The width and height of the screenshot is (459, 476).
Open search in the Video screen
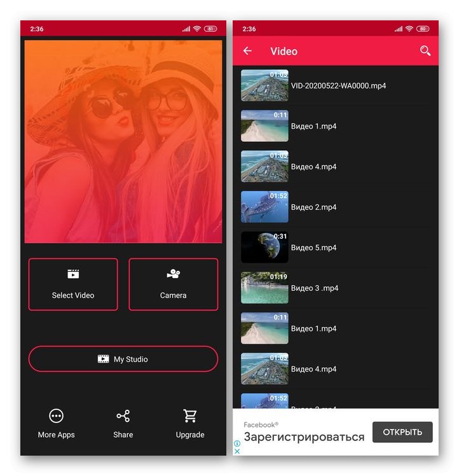(425, 51)
